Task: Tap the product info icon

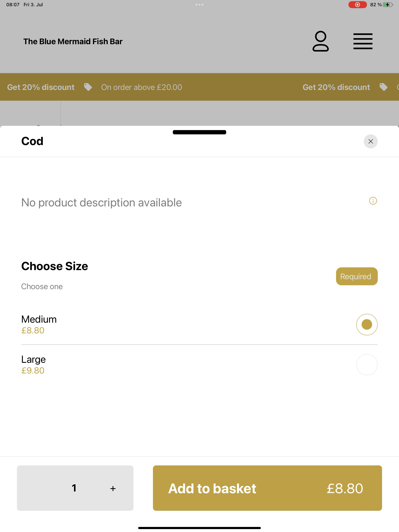Action: [373, 201]
